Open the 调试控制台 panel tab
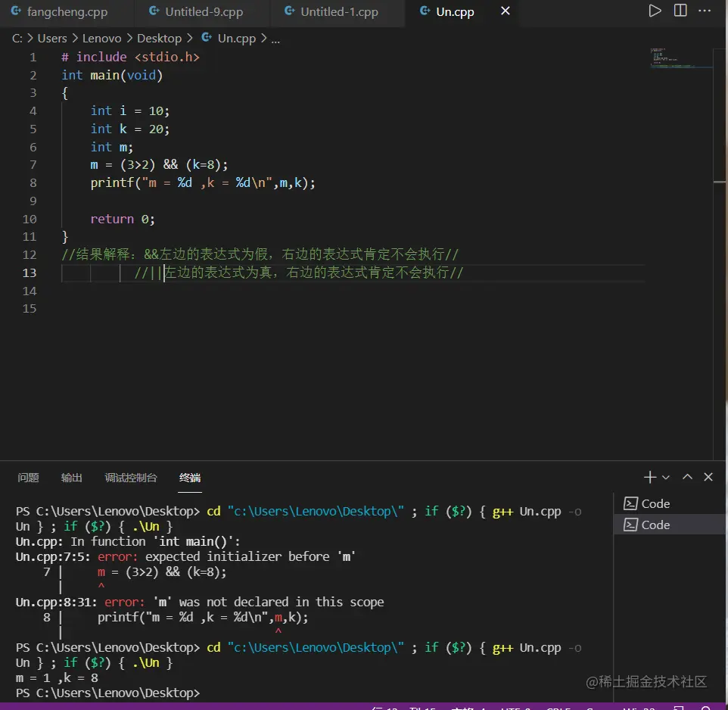Screen dimensions: 728x710 point(131,478)
